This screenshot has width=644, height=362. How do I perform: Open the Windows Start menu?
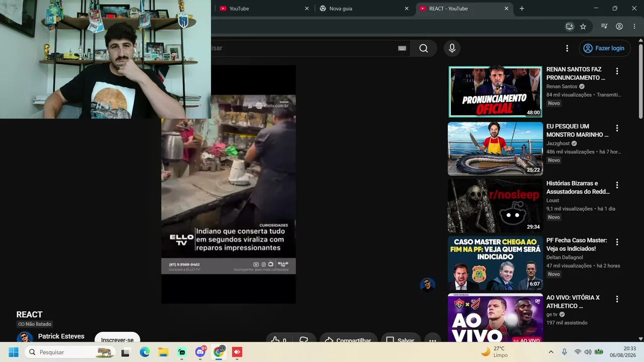pyautogui.click(x=14, y=352)
